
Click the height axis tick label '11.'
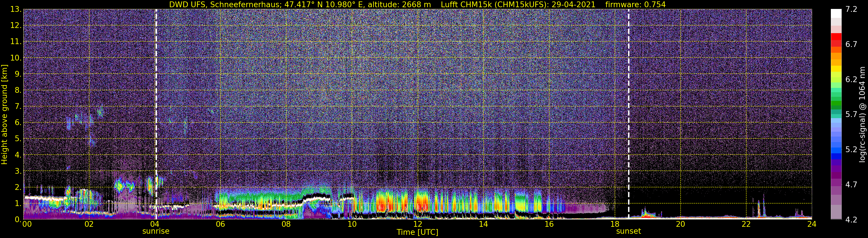pos(16,42)
